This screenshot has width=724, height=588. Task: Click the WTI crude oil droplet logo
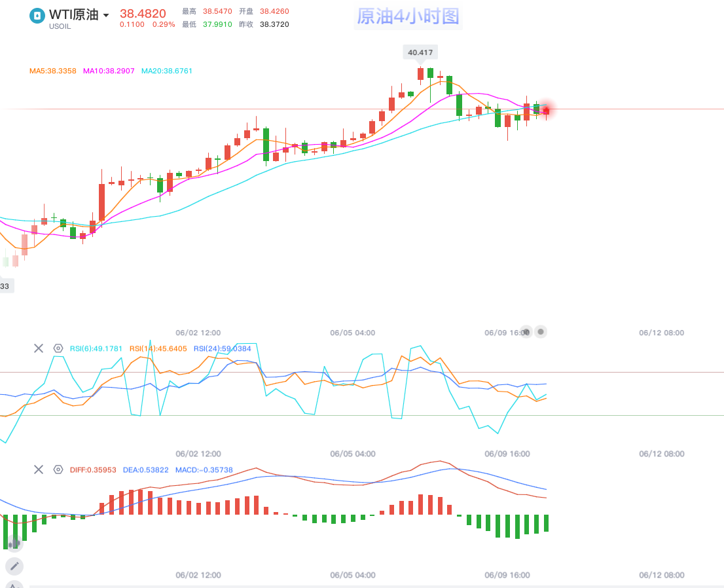click(37, 16)
